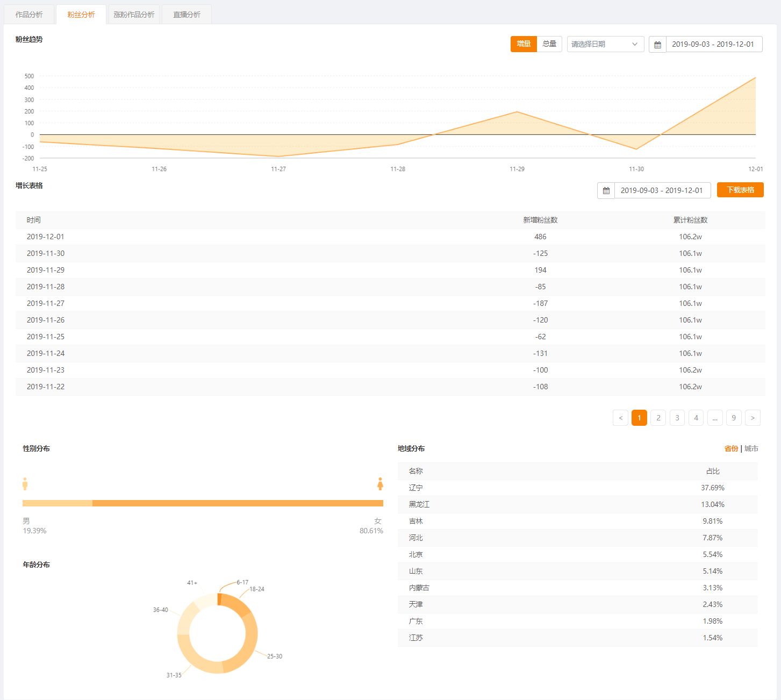
Task: Click the 2019-12-01 row in the growth table
Action: click(x=390, y=237)
